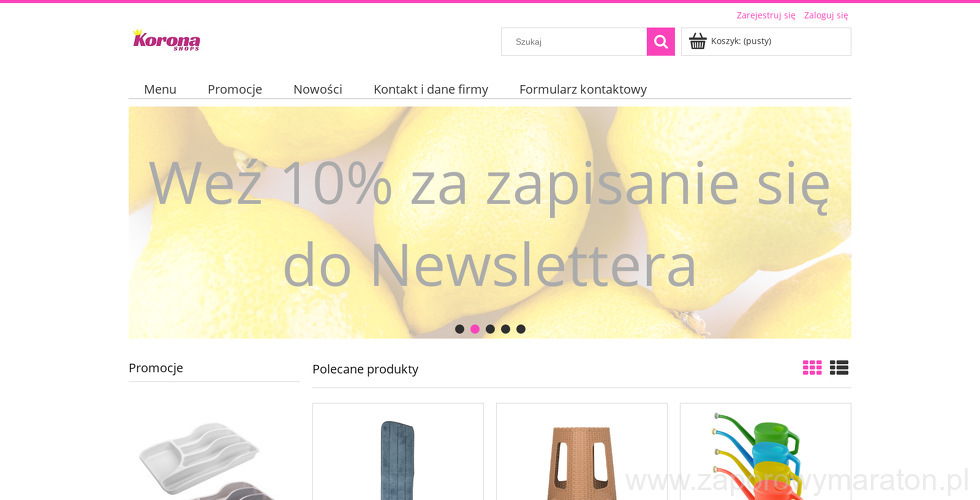This screenshot has height=500, width=980.
Task: Click the pink magnifier search button
Action: [661, 42]
